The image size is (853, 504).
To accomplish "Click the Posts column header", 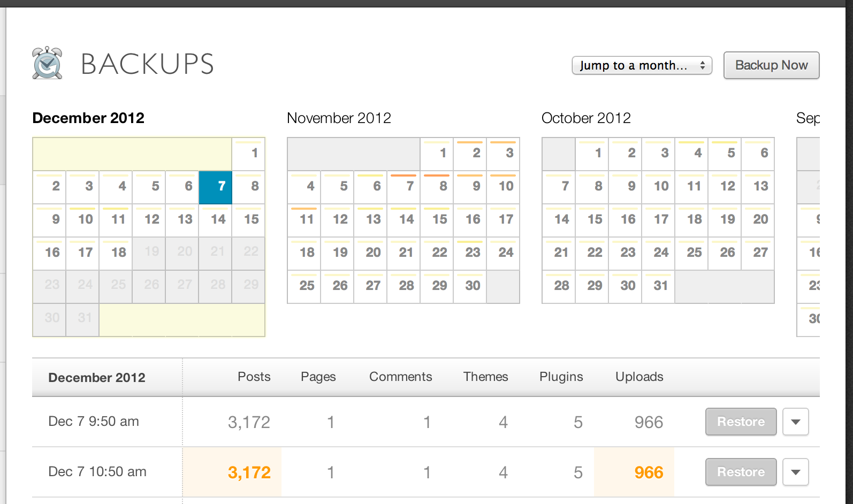I will [254, 377].
